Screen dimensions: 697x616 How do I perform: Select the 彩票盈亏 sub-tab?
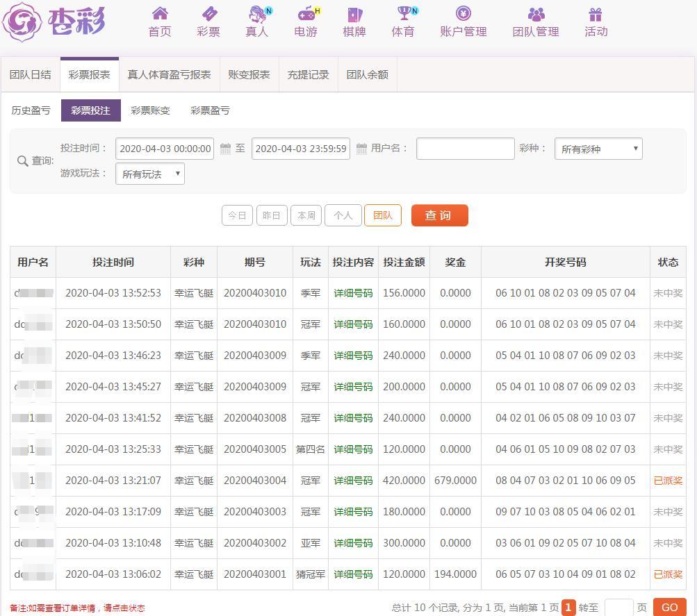(x=210, y=110)
